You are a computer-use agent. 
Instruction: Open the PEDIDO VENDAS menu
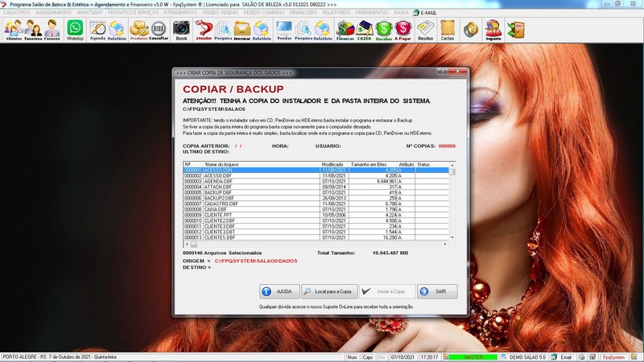221,13
